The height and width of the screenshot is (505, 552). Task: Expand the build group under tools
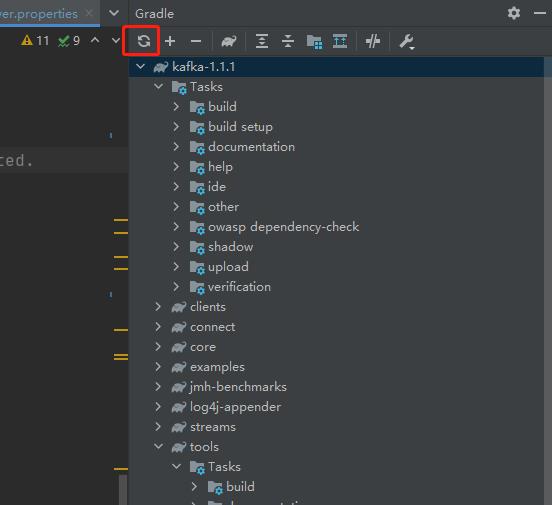(194, 487)
